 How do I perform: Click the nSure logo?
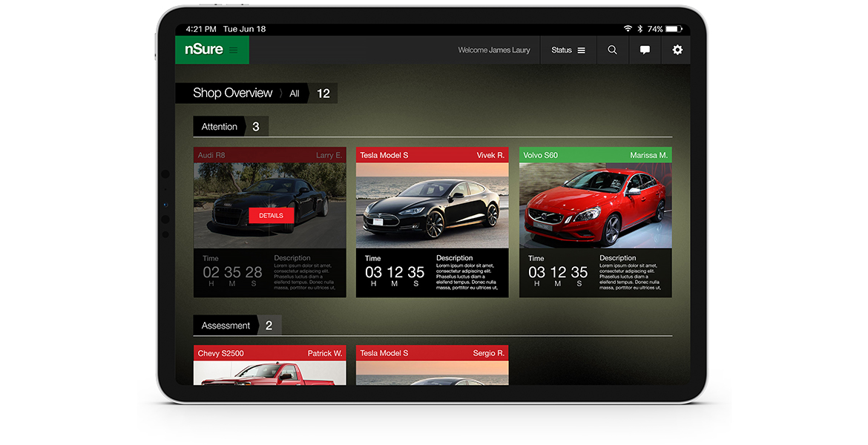point(204,49)
